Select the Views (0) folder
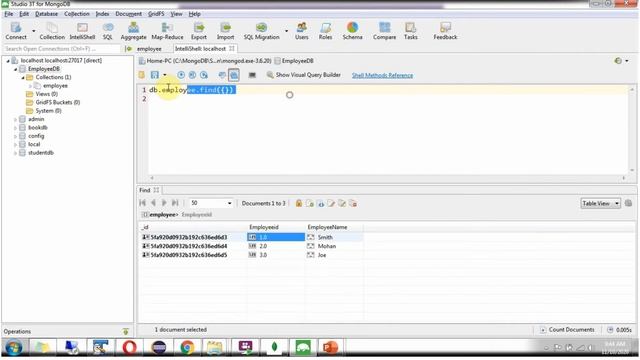The width and height of the screenshot is (640, 360). pyautogui.click(x=47, y=94)
